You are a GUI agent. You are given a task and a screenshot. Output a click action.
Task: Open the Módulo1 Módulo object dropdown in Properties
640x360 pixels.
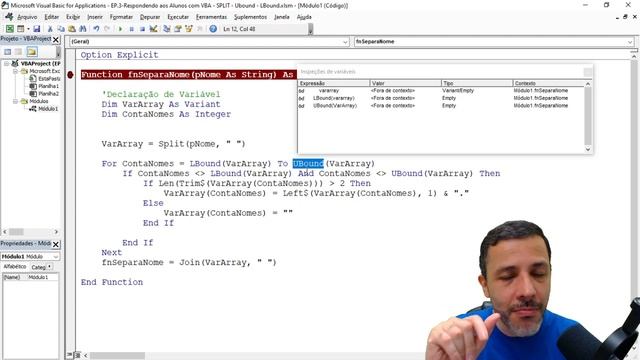[56, 256]
